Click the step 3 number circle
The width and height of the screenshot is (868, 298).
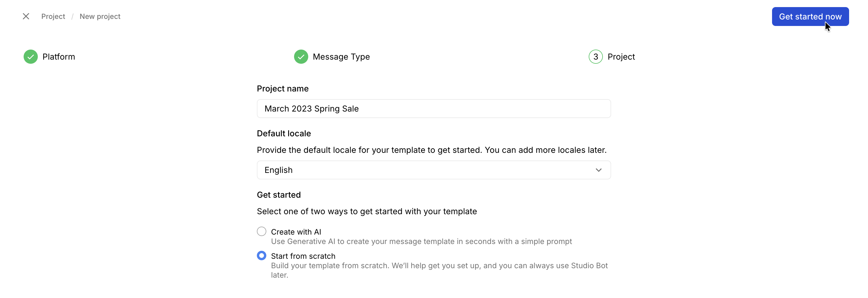tap(595, 57)
